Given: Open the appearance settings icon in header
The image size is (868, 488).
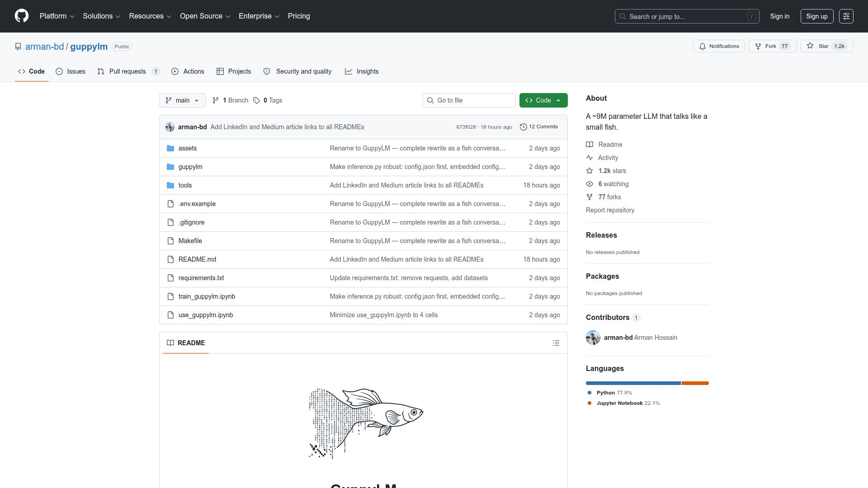Looking at the screenshot, I should pyautogui.click(x=846, y=16).
